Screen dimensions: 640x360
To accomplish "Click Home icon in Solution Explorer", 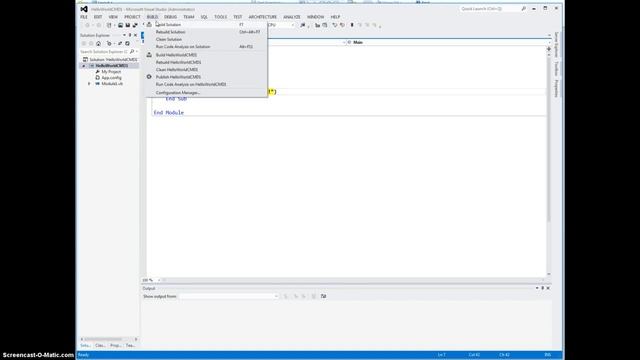I will (98, 43).
